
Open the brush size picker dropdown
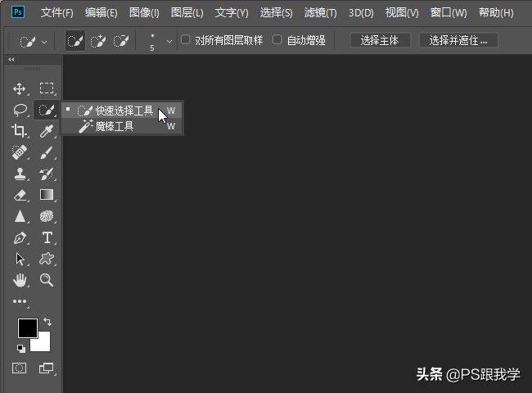169,42
